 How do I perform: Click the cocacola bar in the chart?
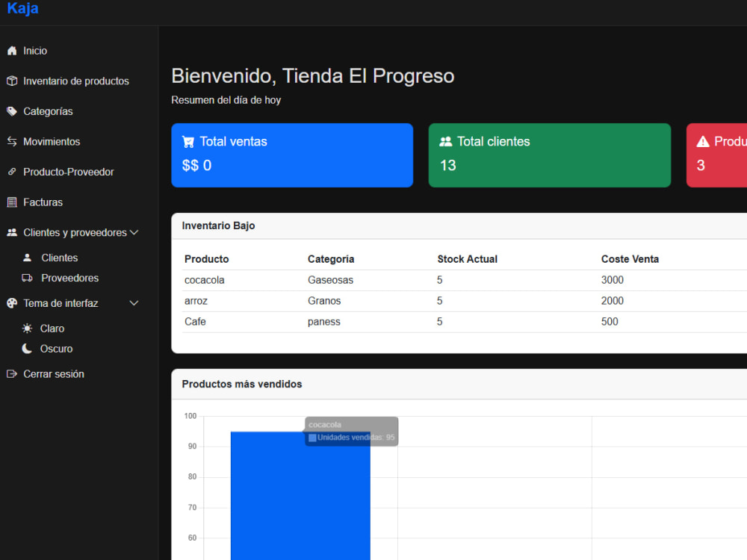point(300,496)
